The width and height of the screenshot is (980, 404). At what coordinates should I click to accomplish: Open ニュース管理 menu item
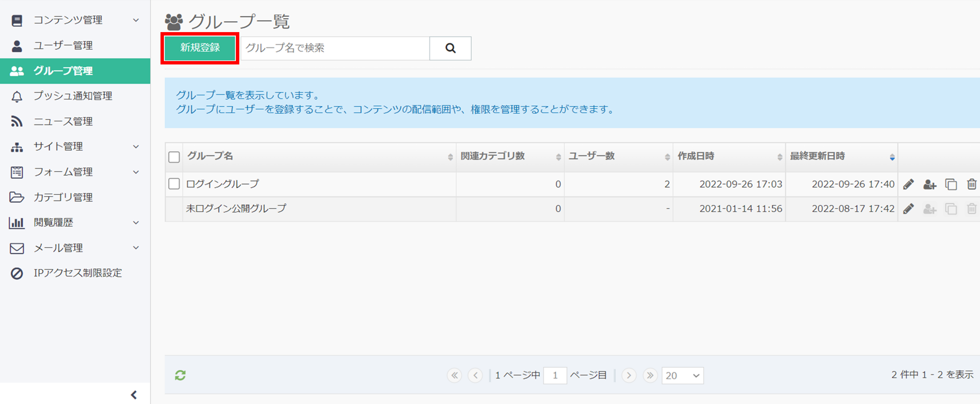click(x=75, y=121)
